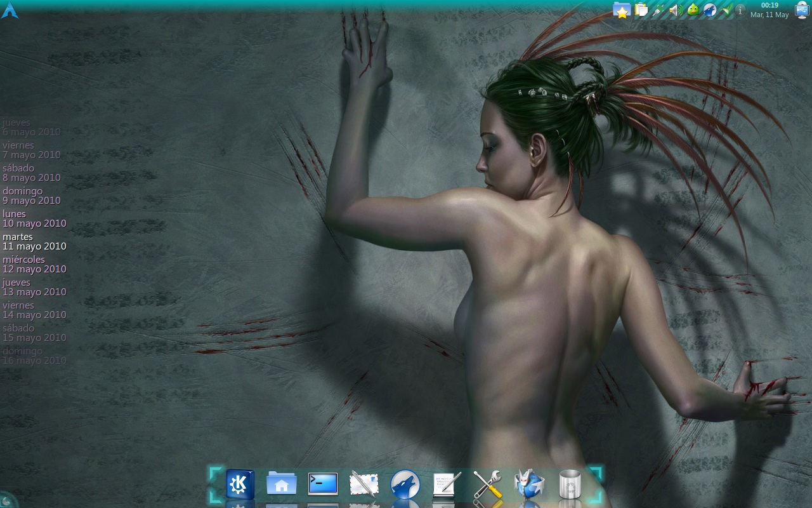This screenshot has height=508, width=812.
Task: Open the starred bookmarks folder in tray
Action: pyautogui.click(x=622, y=10)
